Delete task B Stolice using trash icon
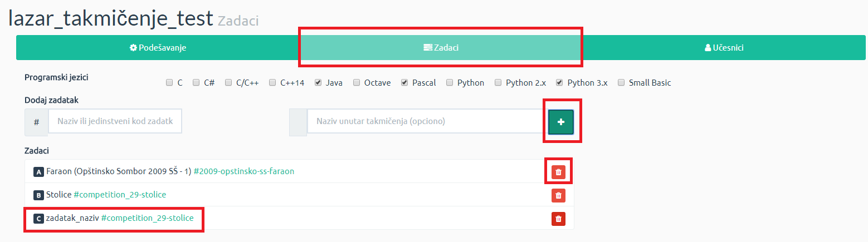 tap(558, 195)
